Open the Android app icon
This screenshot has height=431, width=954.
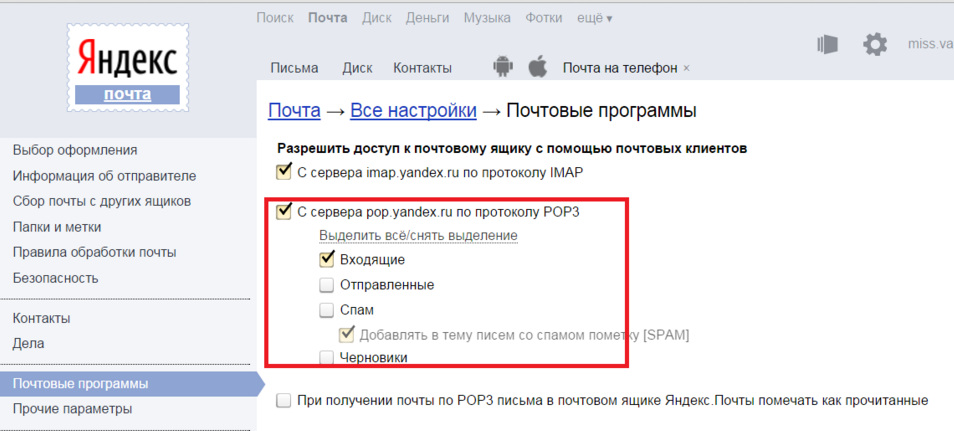pyautogui.click(x=502, y=66)
